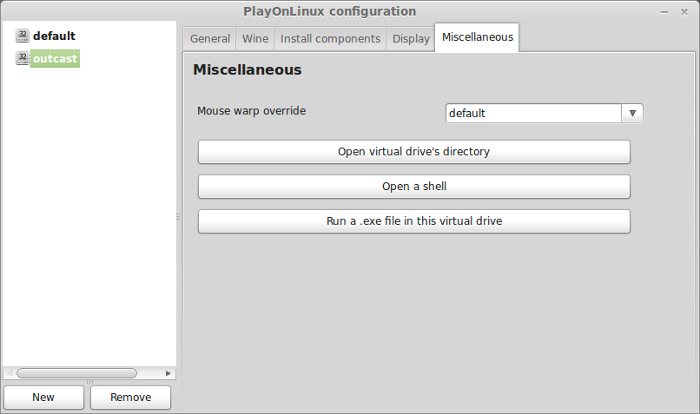The width and height of the screenshot is (700, 414).
Task: Click the Mouse warp override field showing default
Action: point(533,113)
